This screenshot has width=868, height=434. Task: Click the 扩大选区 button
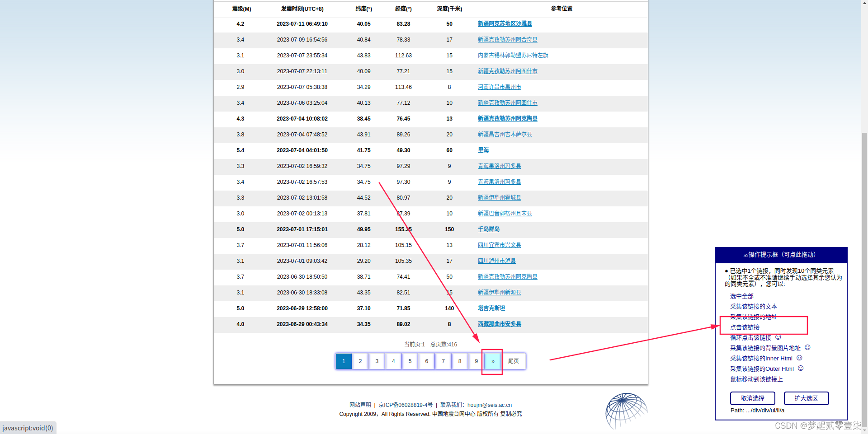click(x=806, y=398)
